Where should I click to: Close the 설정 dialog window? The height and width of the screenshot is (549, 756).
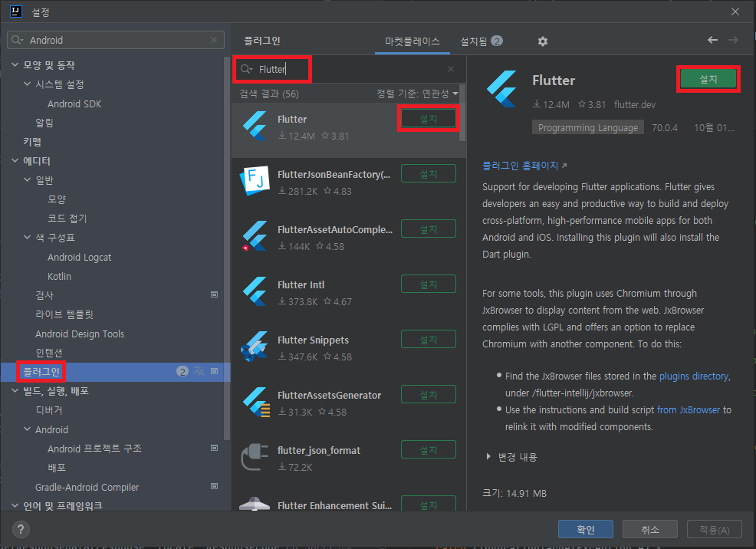735,12
